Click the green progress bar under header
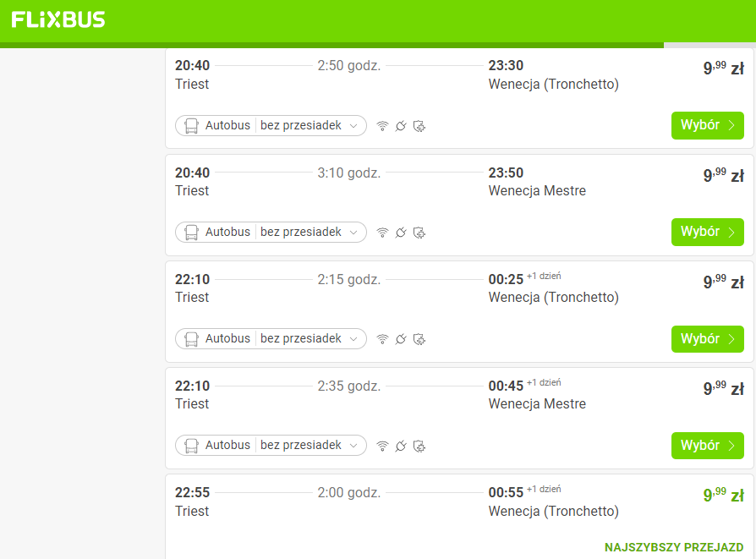The height and width of the screenshot is (559, 756). point(331,45)
